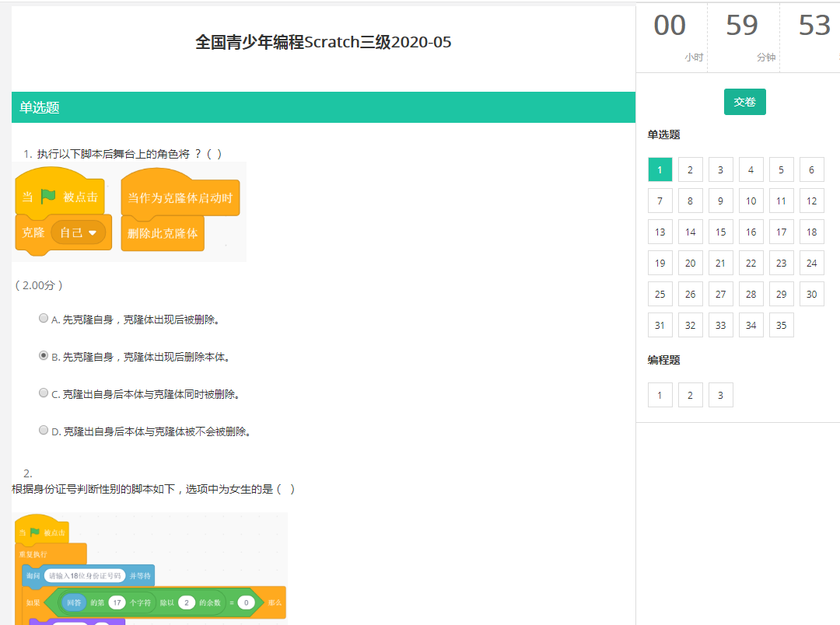Go to single-choice question 33

click(x=720, y=325)
